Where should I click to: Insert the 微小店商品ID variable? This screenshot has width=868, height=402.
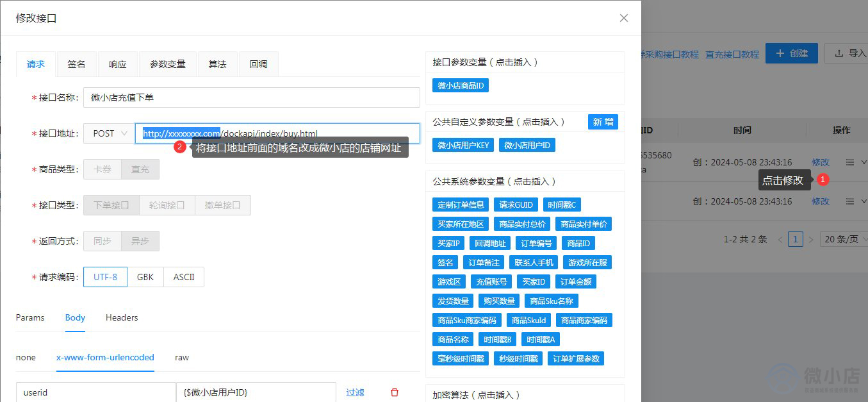pos(461,85)
